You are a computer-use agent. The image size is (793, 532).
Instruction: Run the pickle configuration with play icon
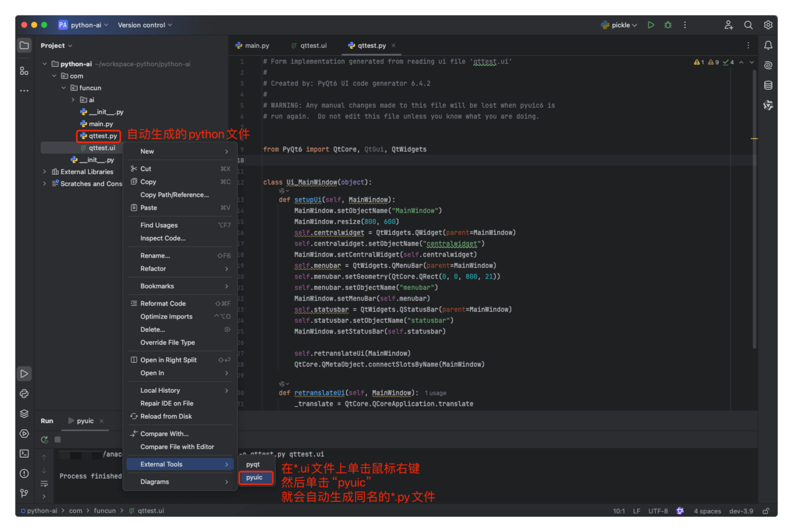pyautogui.click(x=651, y=25)
